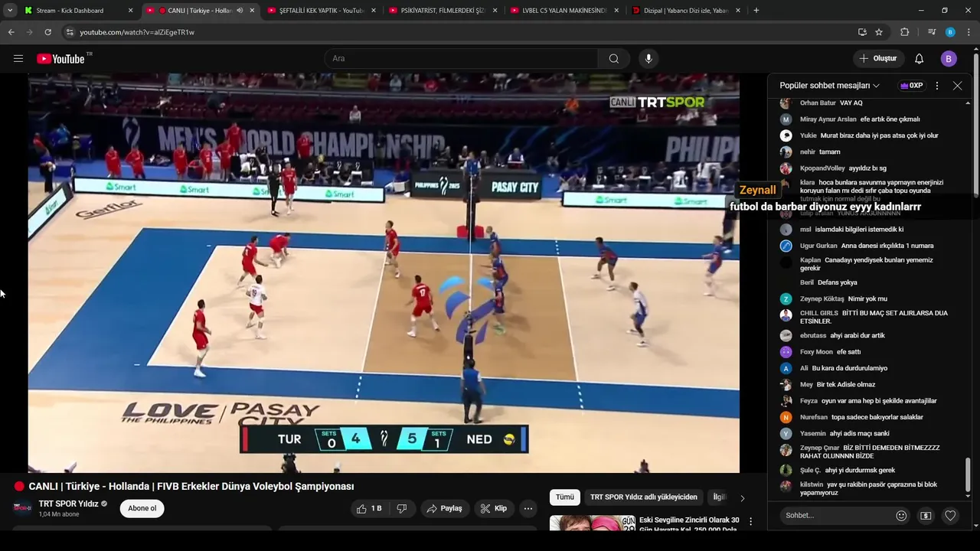Click the 0XP chat points badge
The height and width of the screenshot is (551, 980).
point(912,86)
